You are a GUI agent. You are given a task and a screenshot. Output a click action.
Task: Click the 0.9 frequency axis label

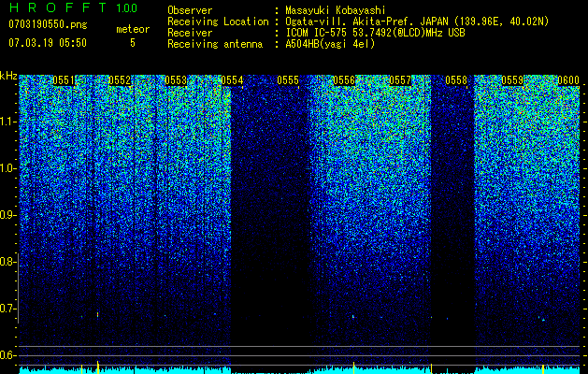coord(7,215)
